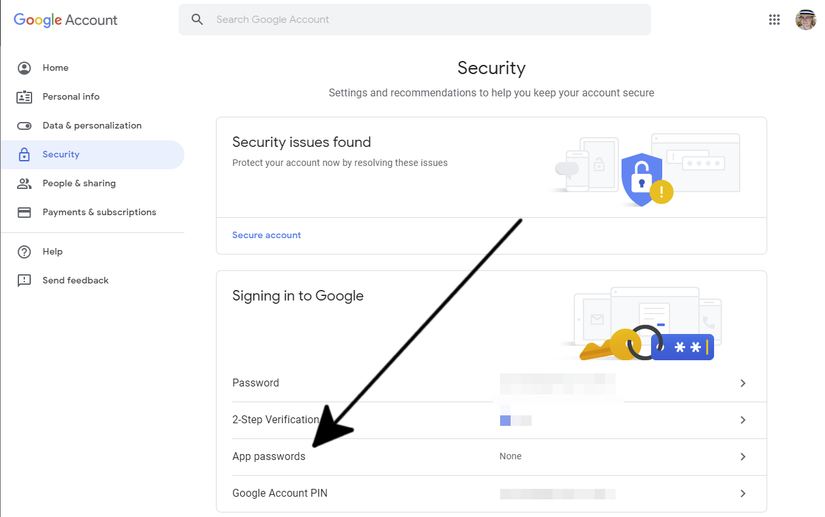Click the Payments & subscriptions card icon
Viewport: 825px width, 517px height.
(x=24, y=213)
